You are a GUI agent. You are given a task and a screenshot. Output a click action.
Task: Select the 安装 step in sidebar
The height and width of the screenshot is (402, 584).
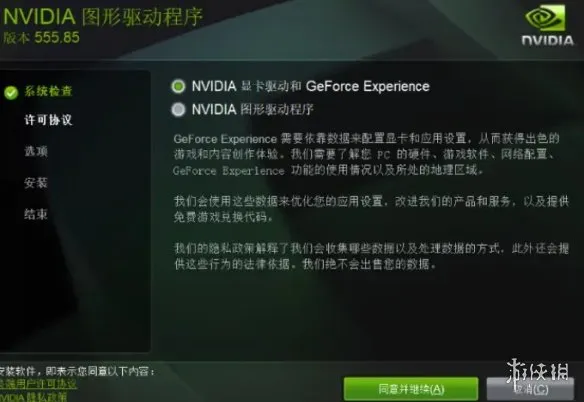click(x=36, y=183)
